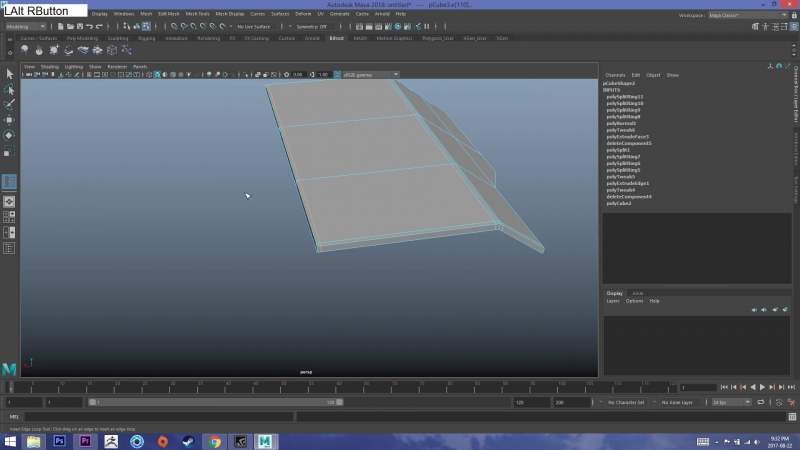Open the HumanIK character icon in status line
Image resolution: width=800 pixels, height=450 pixels.
tap(765, 27)
